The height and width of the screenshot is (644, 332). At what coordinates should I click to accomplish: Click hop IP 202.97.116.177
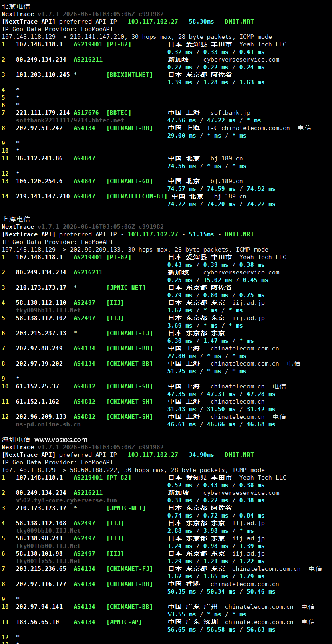point(41,584)
